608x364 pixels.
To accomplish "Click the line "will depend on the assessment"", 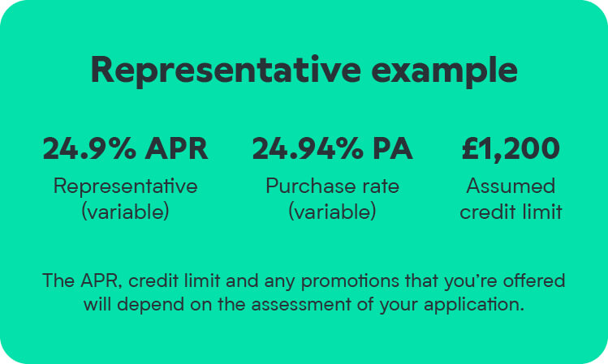I will [x=304, y=306].
